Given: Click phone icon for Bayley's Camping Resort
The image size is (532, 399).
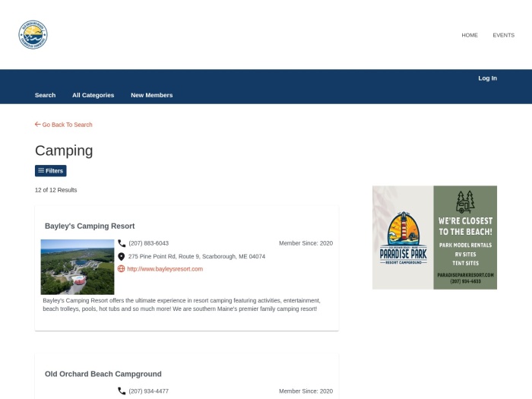Looking at the screenshot, I should click(122, 243).
